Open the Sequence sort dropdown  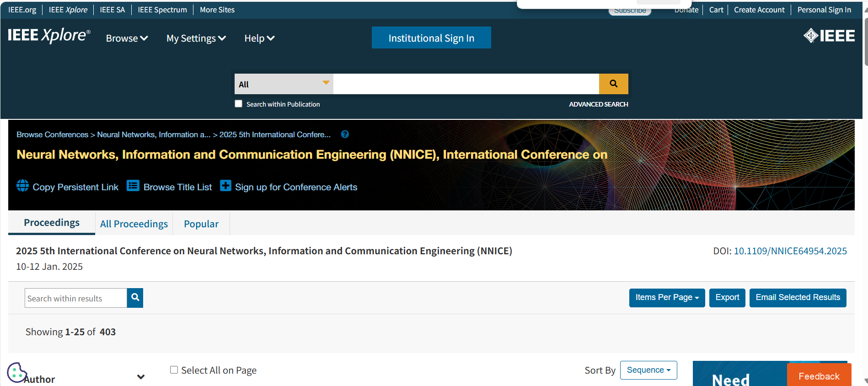tap(648, 370)
